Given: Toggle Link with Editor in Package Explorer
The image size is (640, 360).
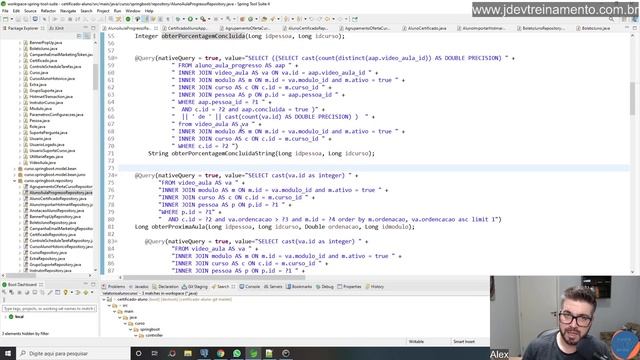Looking at the screenshot, I should [x=87, y=36].
